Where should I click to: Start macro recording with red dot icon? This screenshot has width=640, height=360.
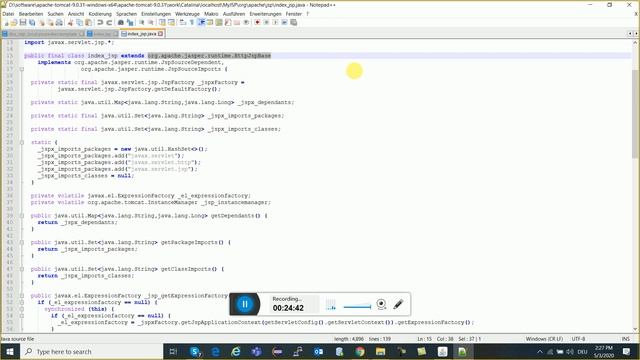coord(257,22)
